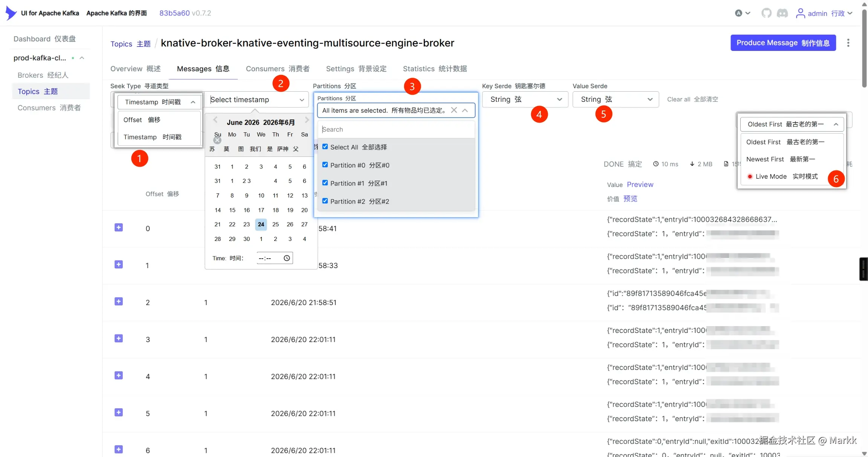The height and width of the screenshot is (457, 868).
Task: Go to previous month in calendar
Action: 215,120
